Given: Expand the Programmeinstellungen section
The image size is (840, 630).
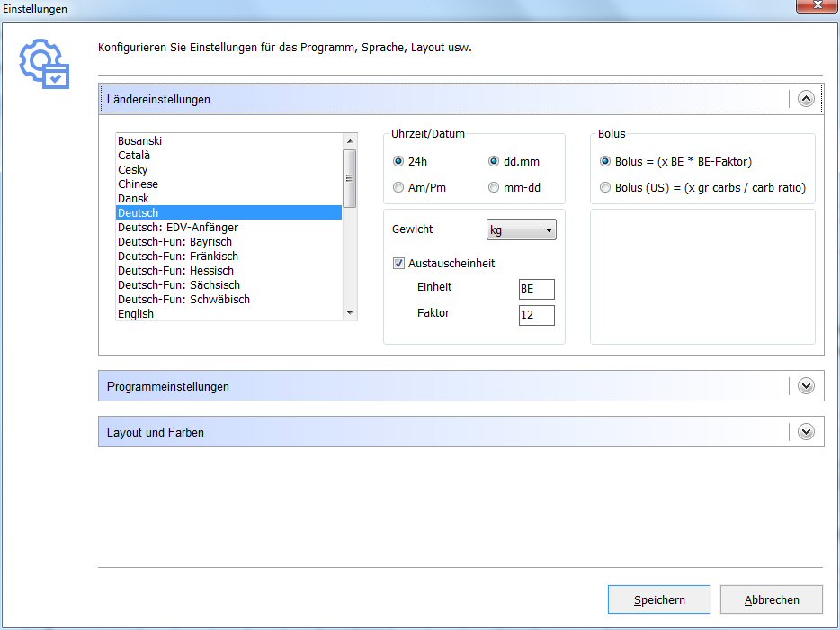Looking at the screenshot, I should 806,386.
